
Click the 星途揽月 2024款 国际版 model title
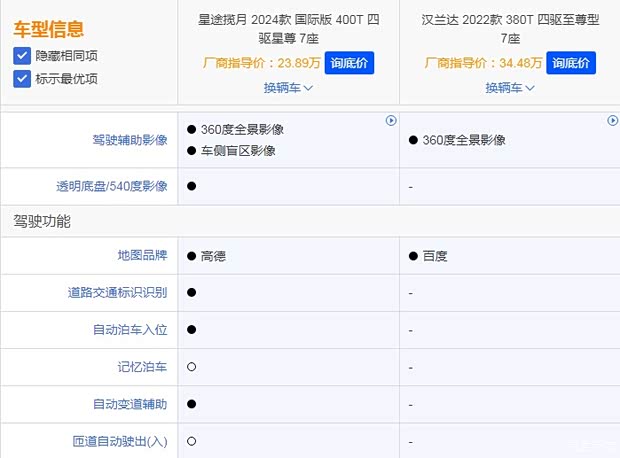click(x=288, y=29)
